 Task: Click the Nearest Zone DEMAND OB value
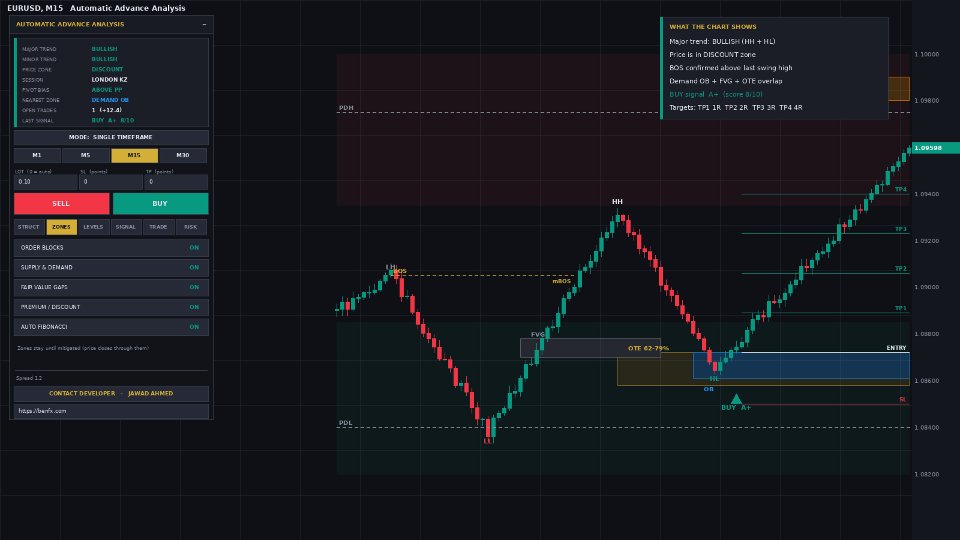pyautogui.click(x=110, y=100)
